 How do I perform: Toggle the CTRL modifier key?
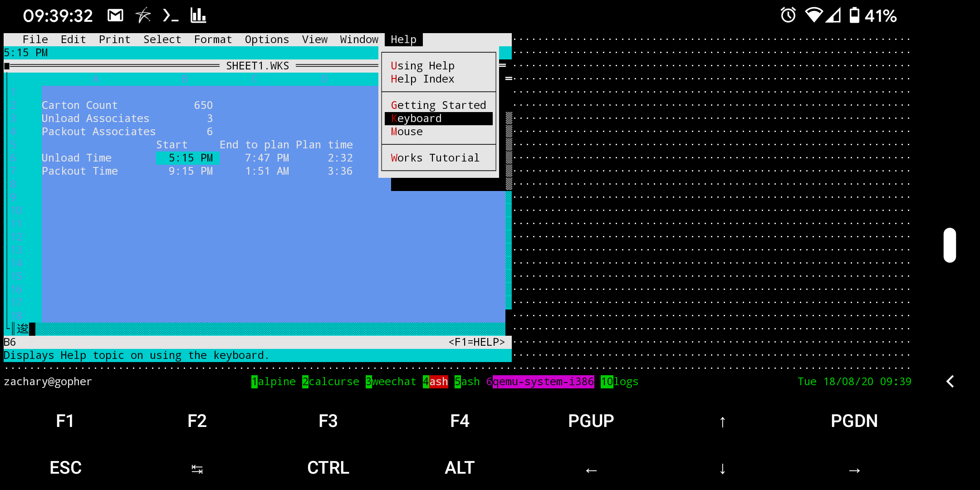(x=328, y=468)
